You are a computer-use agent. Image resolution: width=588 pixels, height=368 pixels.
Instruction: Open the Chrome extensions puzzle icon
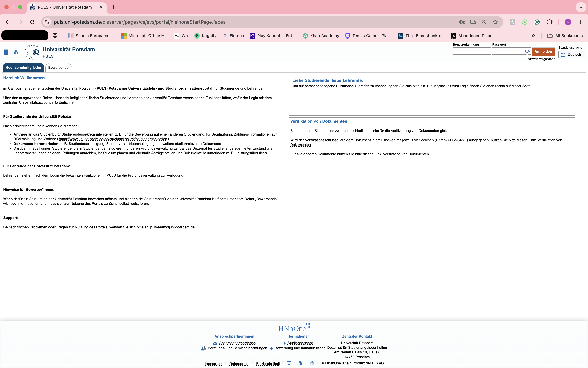coord(549,22)
